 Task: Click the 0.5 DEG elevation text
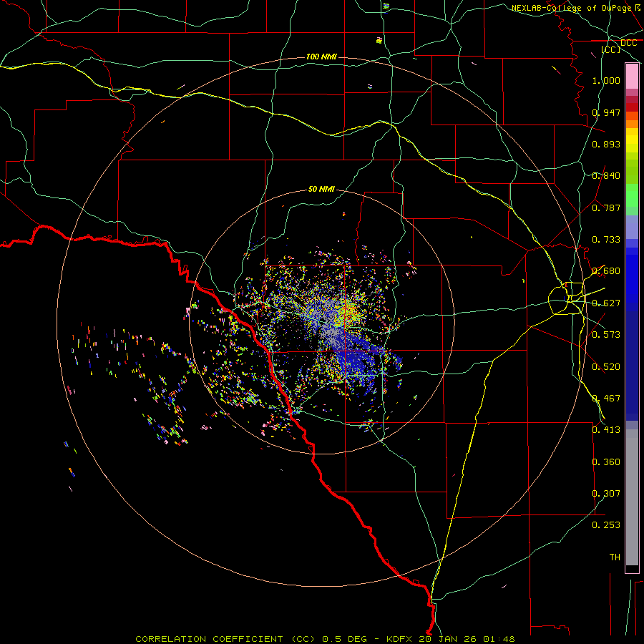tap(344, 639)
